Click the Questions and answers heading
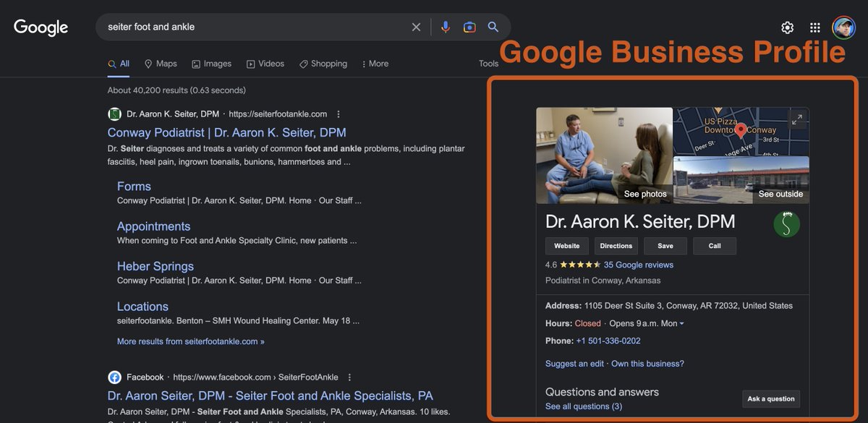The width and height of the screenshot is (868, 423). [602, 392]
